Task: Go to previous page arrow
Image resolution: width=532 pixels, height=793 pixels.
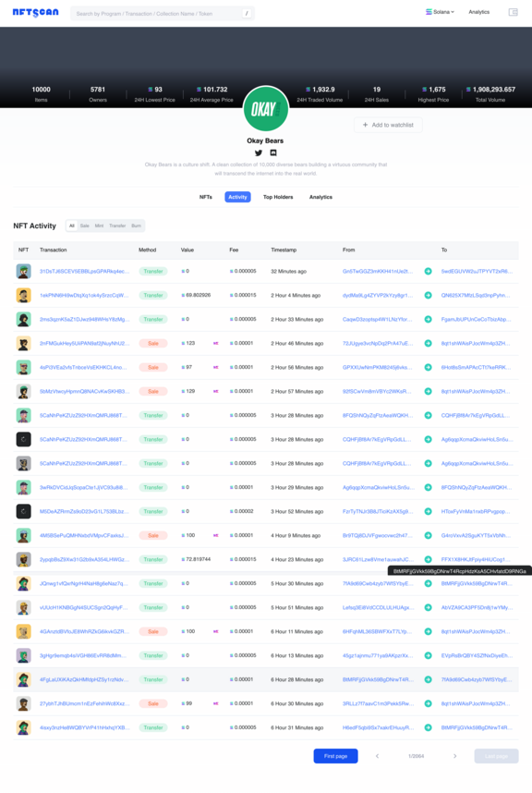Action: (377, 756)
